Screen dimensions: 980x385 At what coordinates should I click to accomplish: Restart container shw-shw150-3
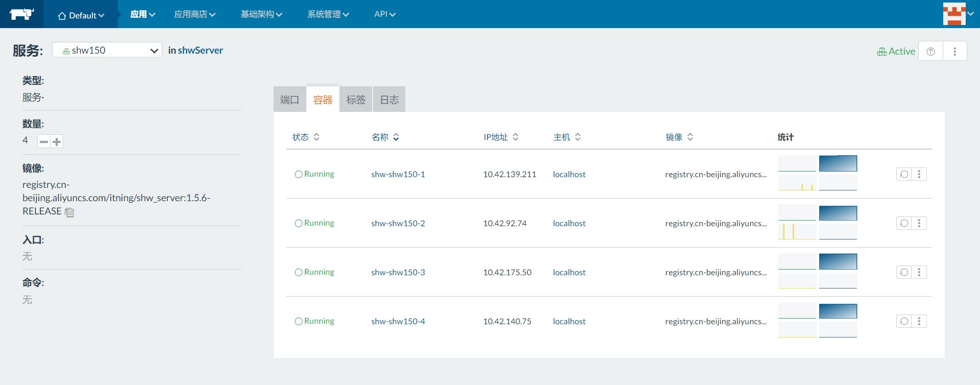(904, 272)
